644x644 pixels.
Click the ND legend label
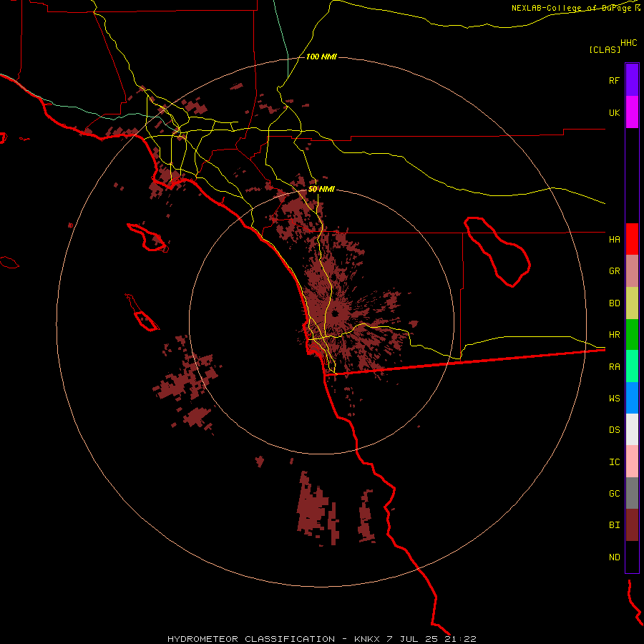pyautogui.click(x=614, y=557)
